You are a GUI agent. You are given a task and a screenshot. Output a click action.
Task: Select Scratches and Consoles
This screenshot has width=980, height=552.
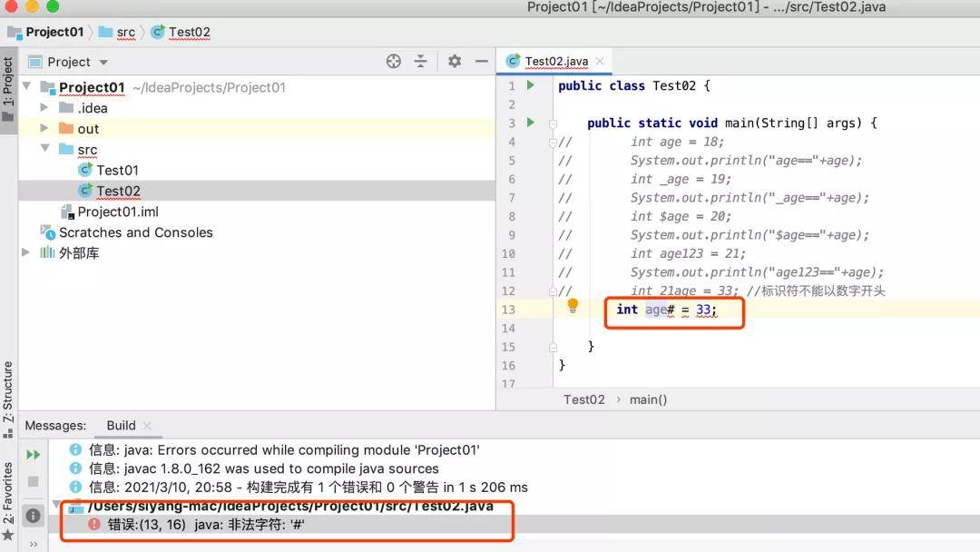pos(135,232)
